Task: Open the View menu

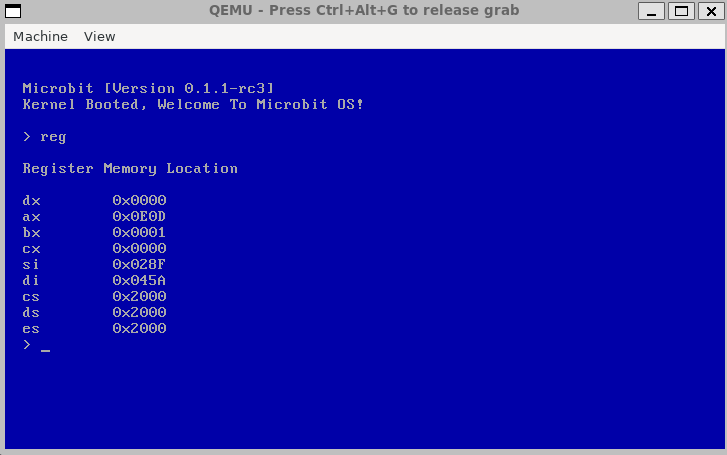Action: [99, 37]
